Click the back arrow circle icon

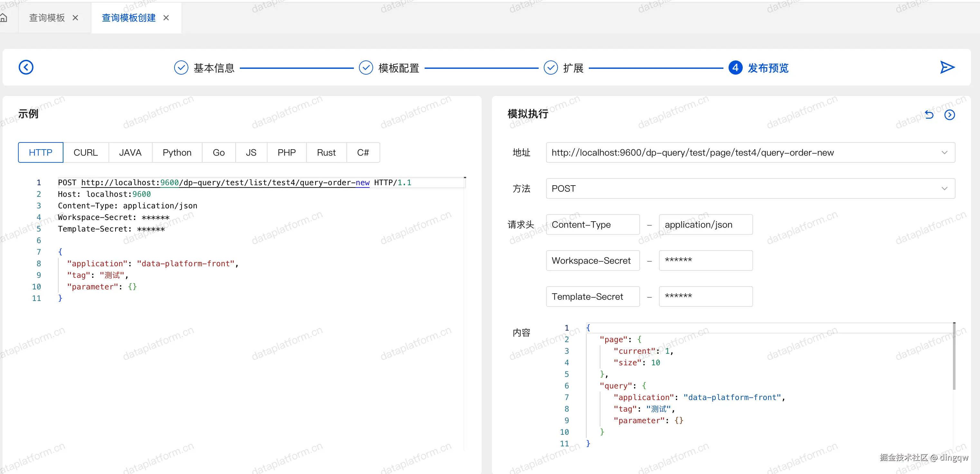pos(26,67)
